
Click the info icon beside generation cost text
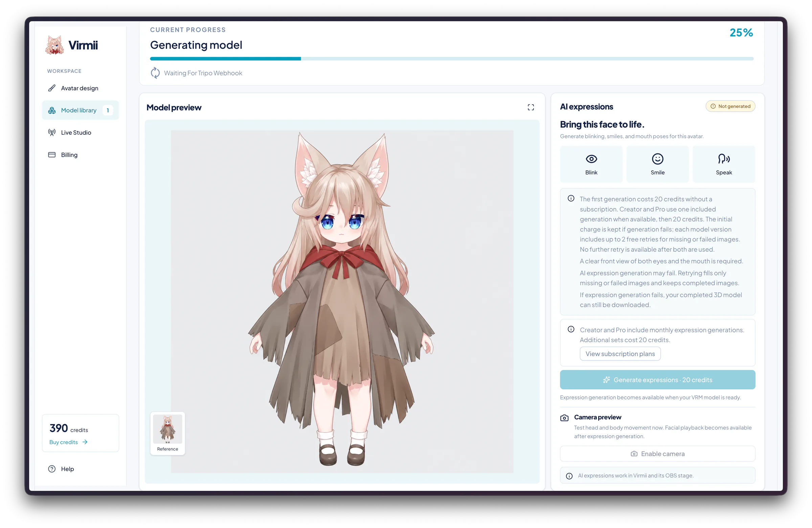[x=571, y=198]
